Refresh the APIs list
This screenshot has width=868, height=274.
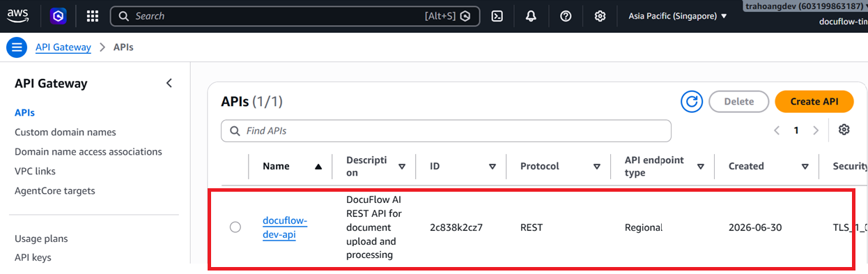click(692, 102)
